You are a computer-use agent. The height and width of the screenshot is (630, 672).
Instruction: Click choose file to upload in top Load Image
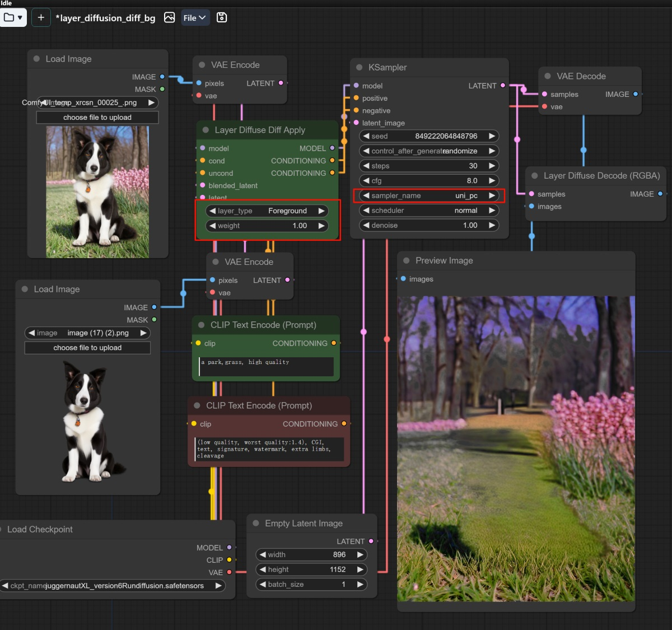(97, 118)
